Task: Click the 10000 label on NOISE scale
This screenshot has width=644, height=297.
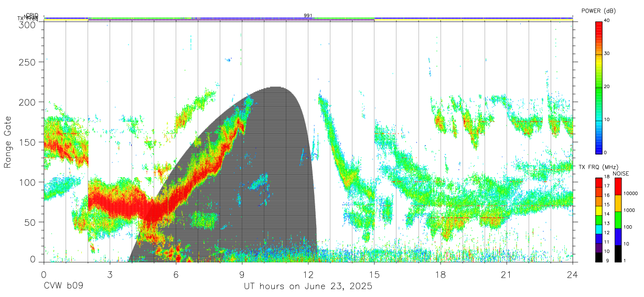Action: tap(630, 193)
